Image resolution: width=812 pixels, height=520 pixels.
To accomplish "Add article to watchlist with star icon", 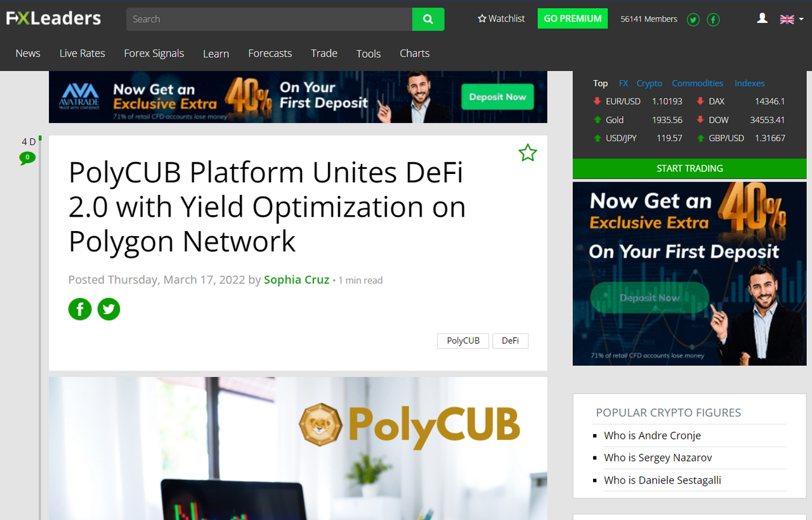I will coord(528,152).
